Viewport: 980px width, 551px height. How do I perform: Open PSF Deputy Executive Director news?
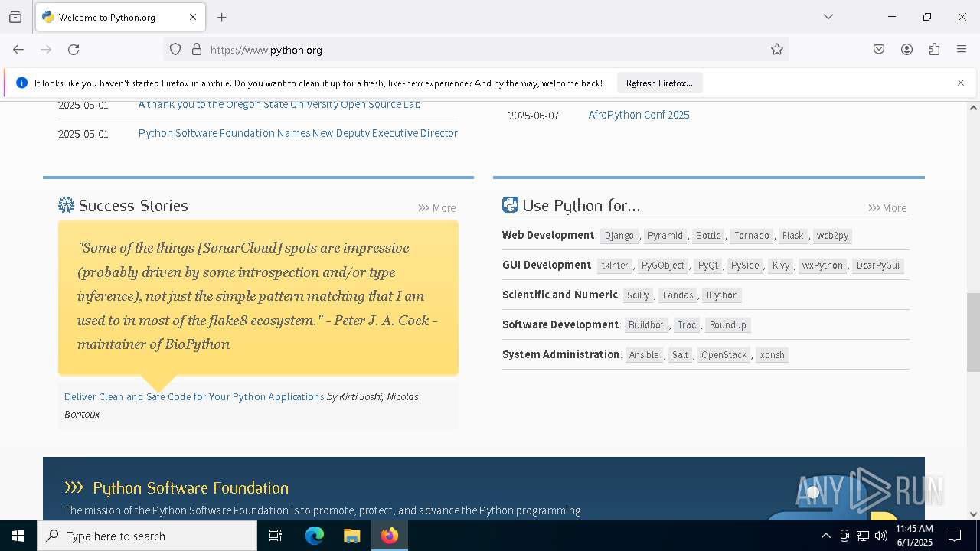tap(298, 133)
